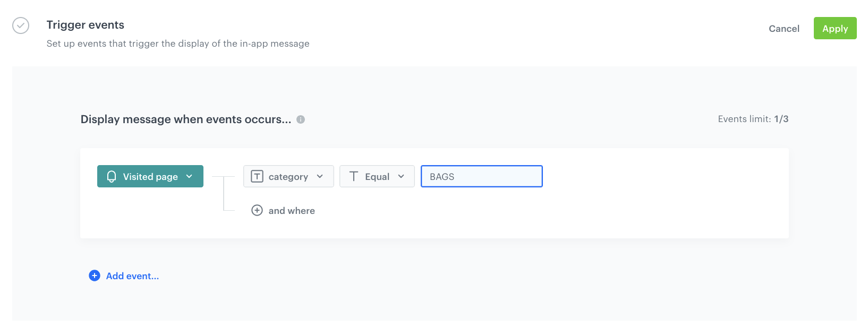Click the info icon after events occurs heading
This screenshot has width=868, height=327.
coord(301,119)
